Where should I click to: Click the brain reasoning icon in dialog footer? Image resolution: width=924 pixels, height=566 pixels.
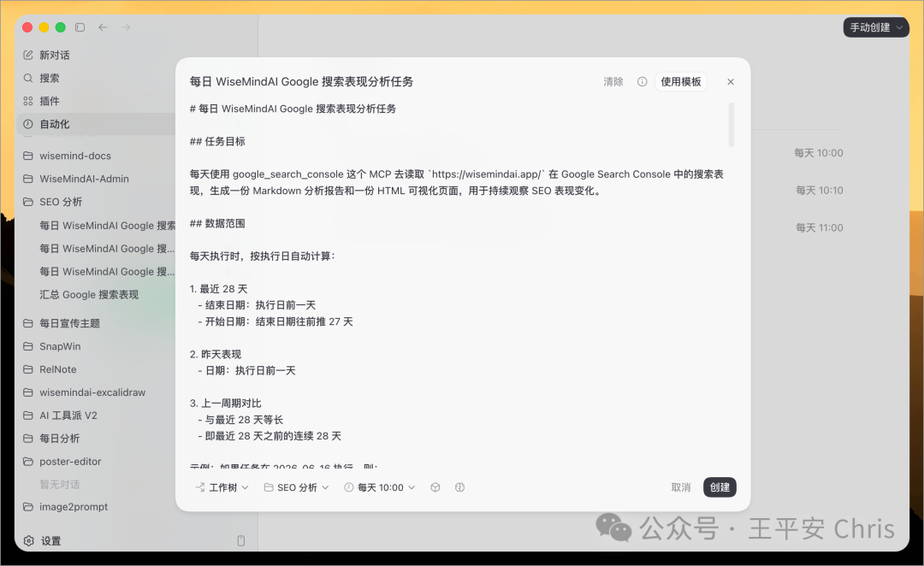point(459,487)
